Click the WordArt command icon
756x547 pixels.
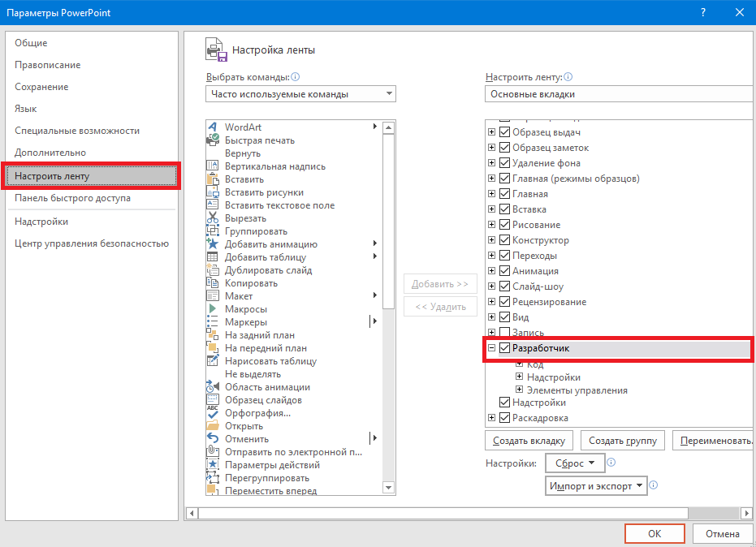[x=213, y=127]
